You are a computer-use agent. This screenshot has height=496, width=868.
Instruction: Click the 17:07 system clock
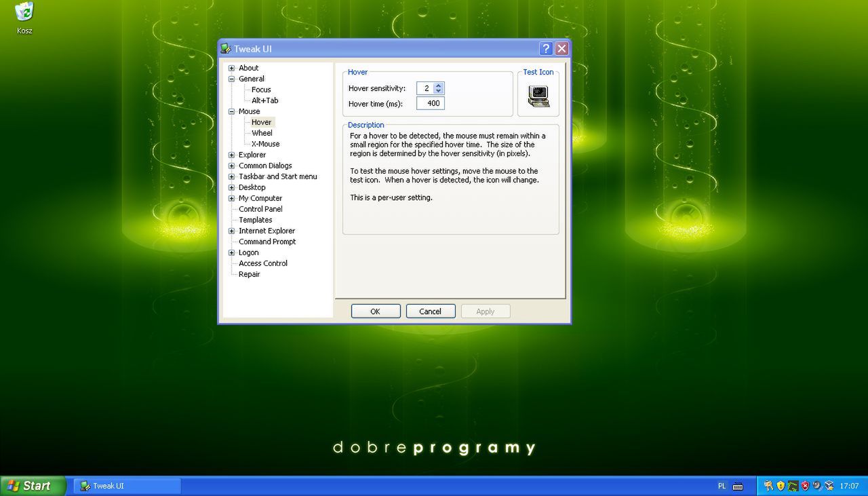(x=849, y=486)
